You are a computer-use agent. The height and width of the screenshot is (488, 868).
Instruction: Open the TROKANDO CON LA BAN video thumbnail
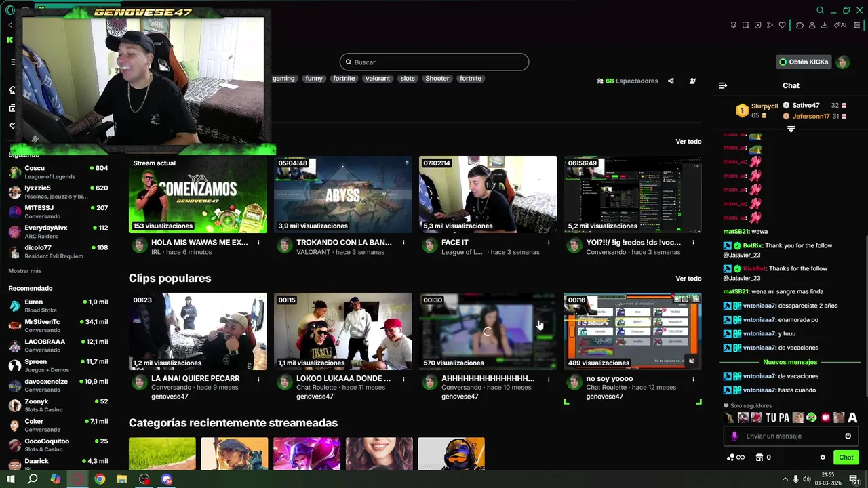click(342, 195)
